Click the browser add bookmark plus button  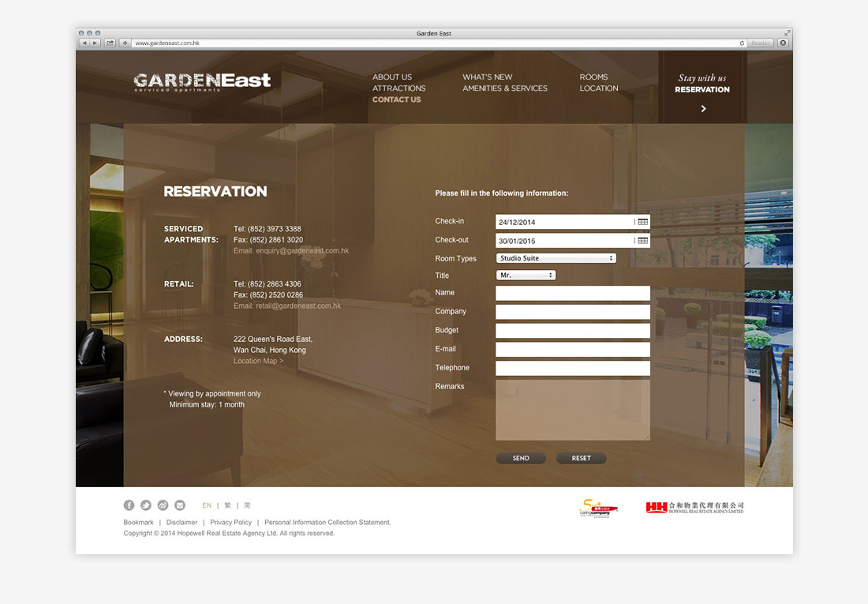coord(125,43)
